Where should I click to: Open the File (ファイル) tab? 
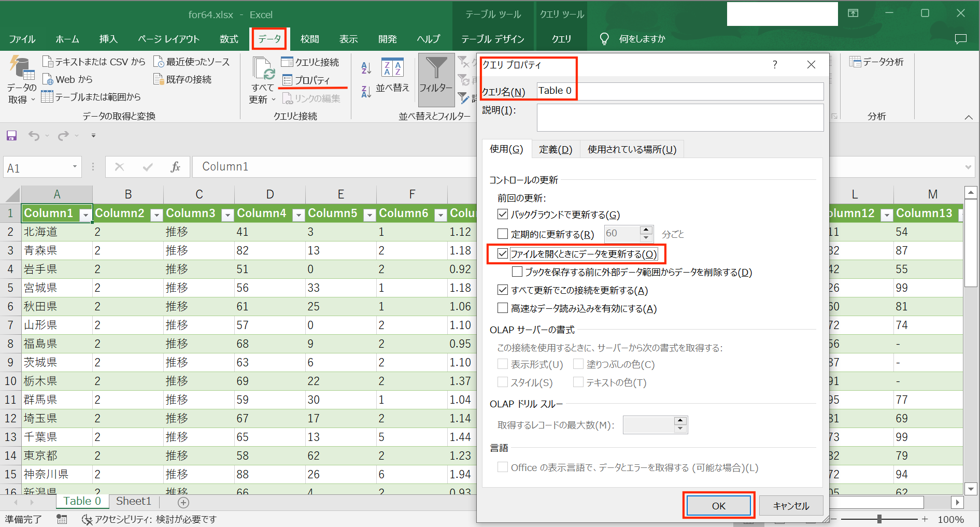pos(22,39)
